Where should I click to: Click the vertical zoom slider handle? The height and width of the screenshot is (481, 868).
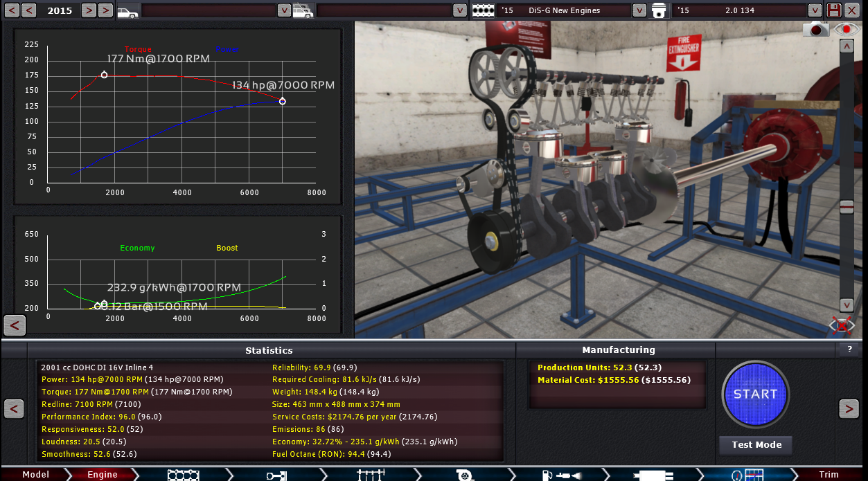(x=847, y=207)
